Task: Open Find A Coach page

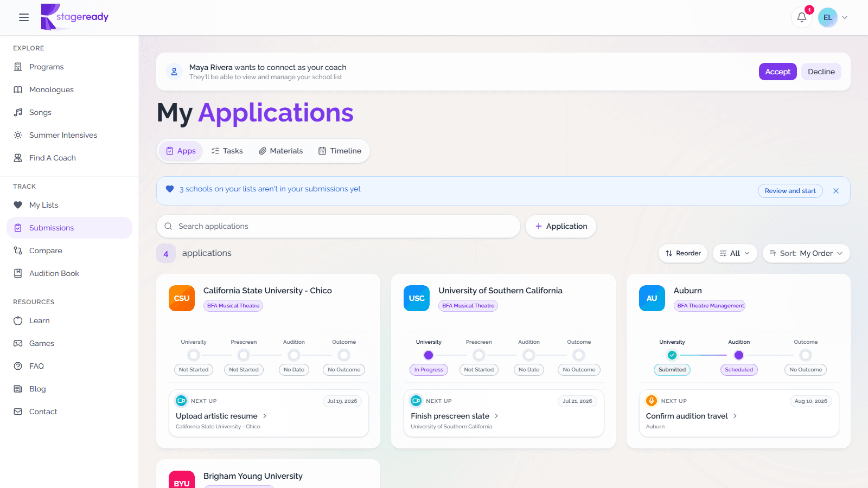Action: (x=69, y=158)
